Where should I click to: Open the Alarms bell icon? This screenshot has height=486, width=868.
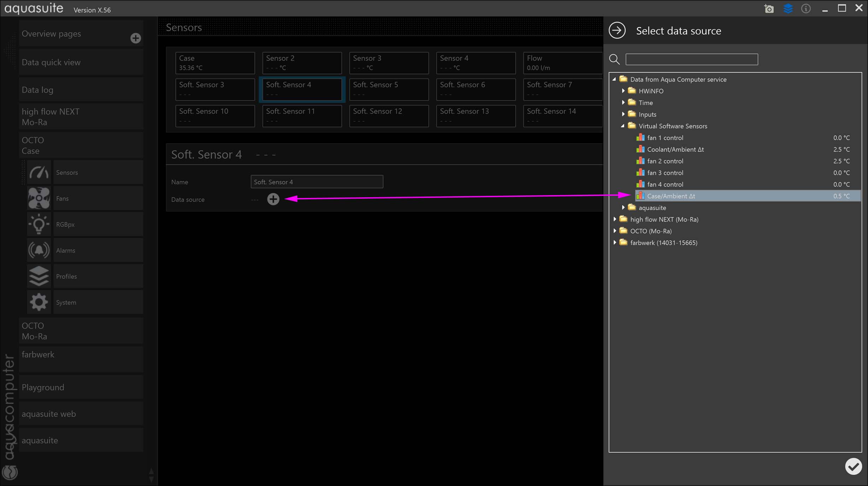pyautogui.click(x=39, y=250)
